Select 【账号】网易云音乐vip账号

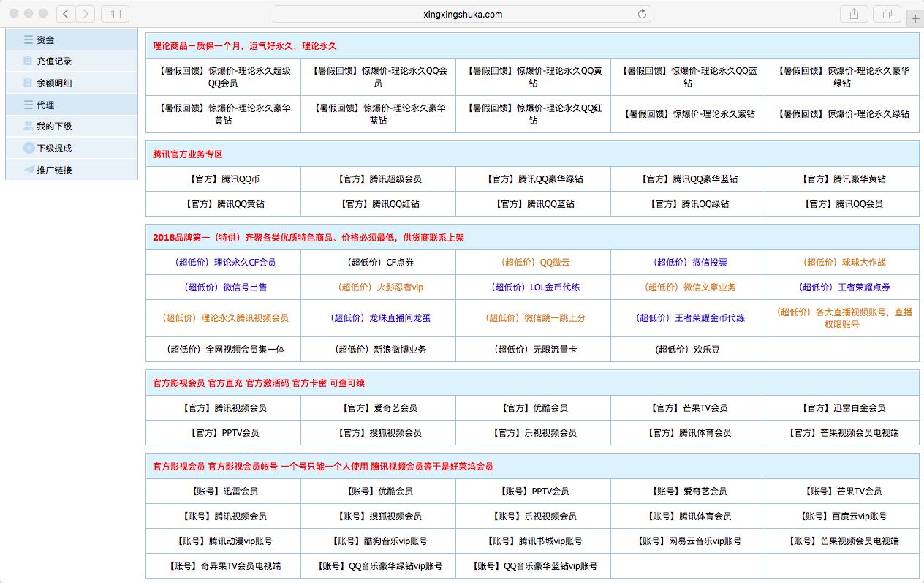688,541
